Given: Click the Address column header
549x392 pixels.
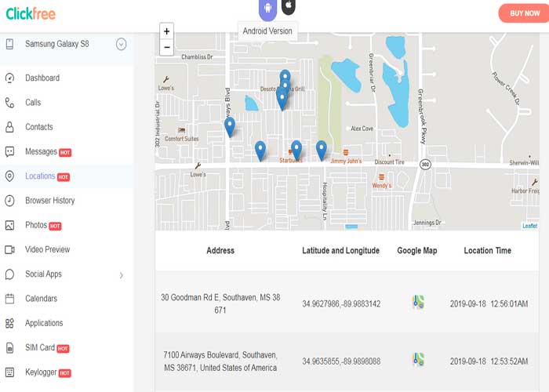Looking at the screenshot, I should click(x=220, y=251).
